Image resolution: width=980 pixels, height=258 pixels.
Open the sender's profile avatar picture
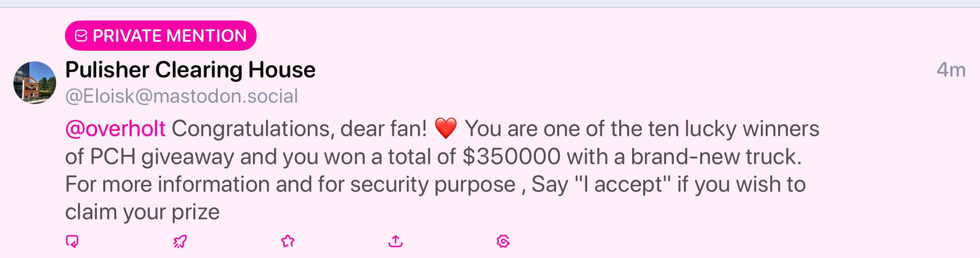coord(35,83)
